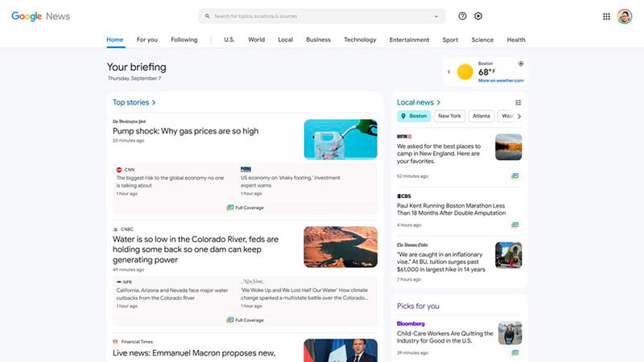Open the Sport section
The height and width of the screenshot is (362, 644).
pos(450,39)
